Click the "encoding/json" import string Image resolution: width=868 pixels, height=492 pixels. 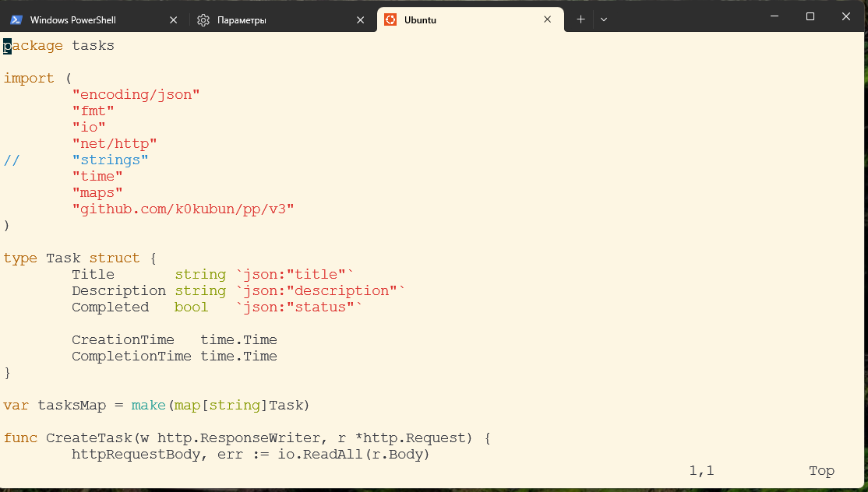pyautogui.click(x=136, y=95)
